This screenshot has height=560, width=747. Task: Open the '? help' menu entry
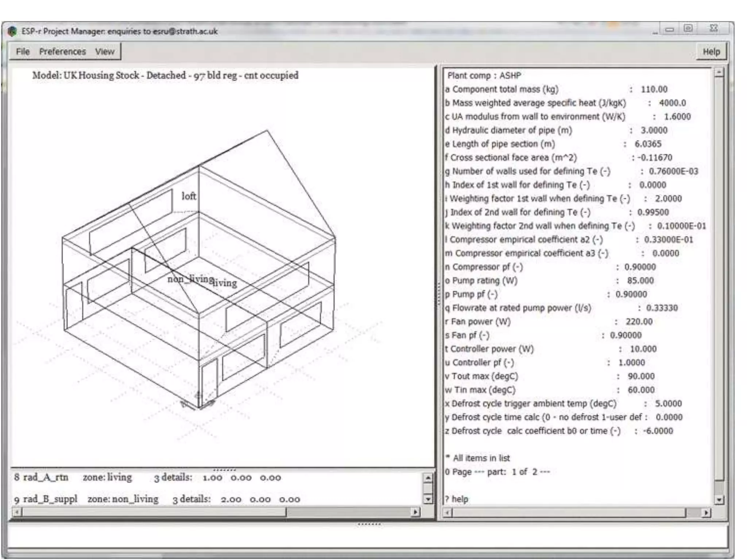[x=457, y=499]
